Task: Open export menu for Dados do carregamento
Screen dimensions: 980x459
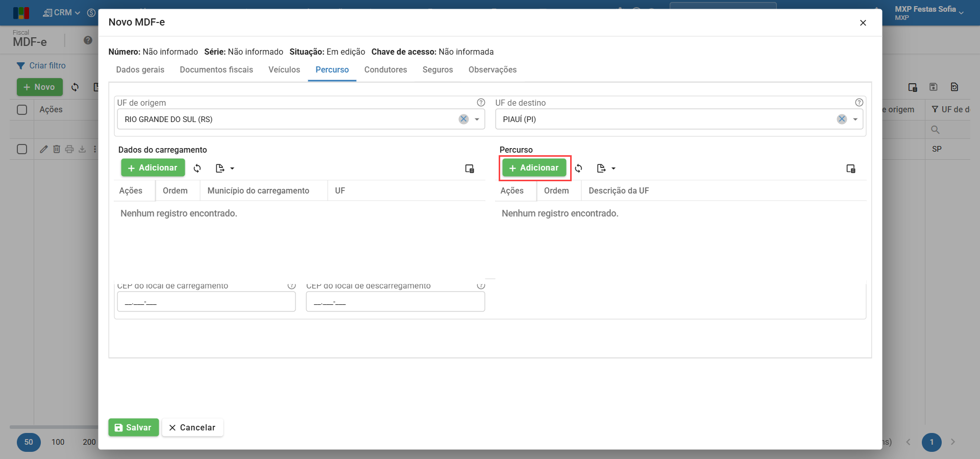Action: point(225,168)
